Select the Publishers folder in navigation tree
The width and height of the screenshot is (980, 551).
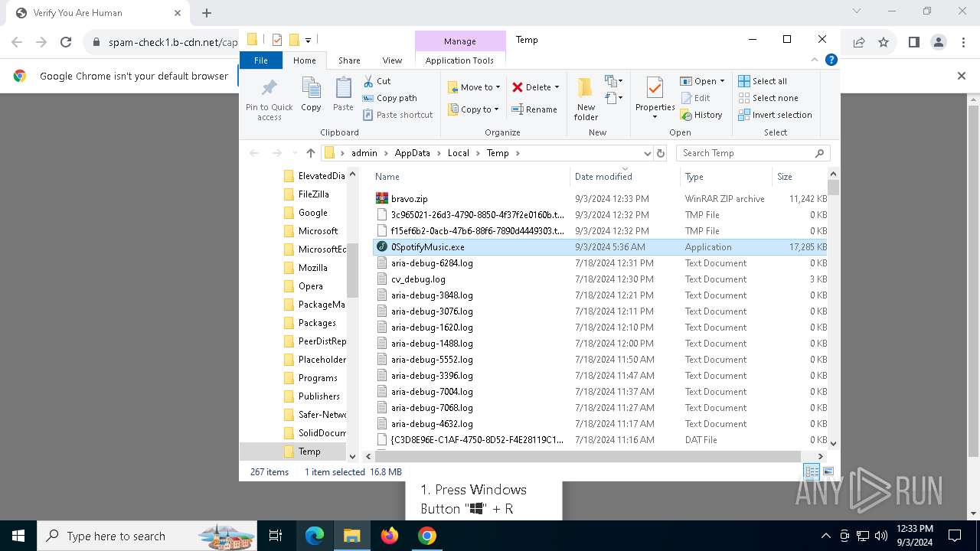pos(318,396)
